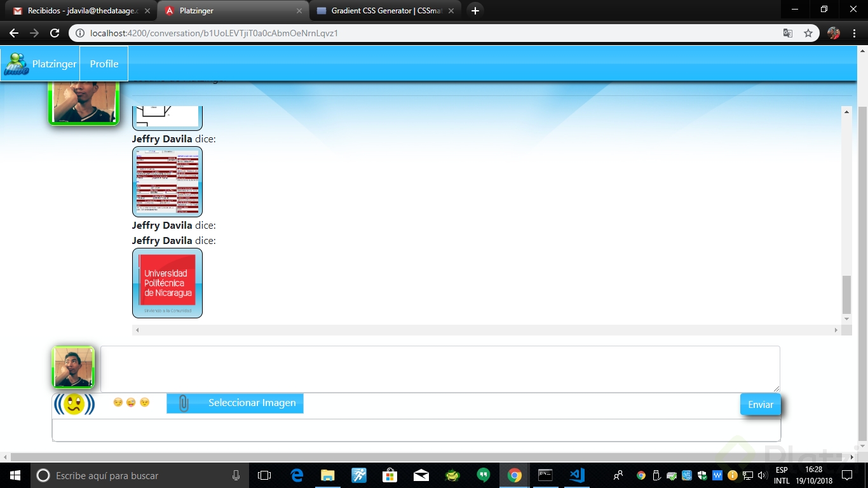Click the conversation scrollbar down arrow
This screenshot has height=488, width=868.
(846, 319)
